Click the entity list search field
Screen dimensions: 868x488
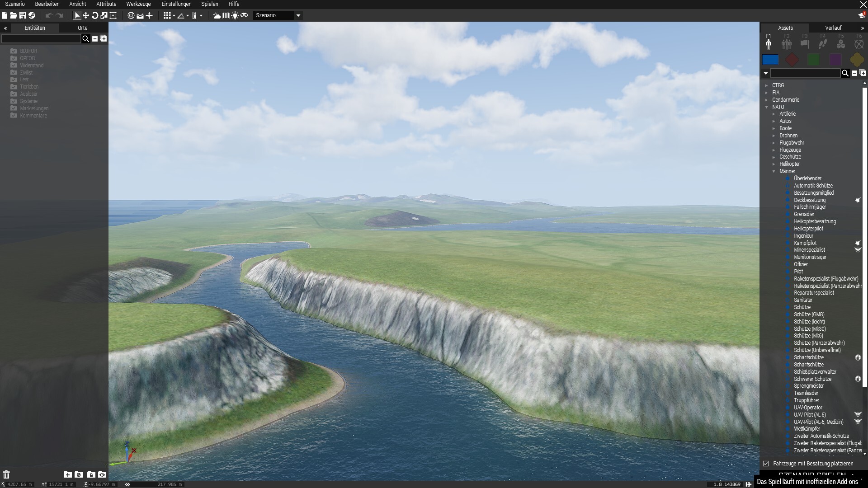click(x=41, y=39)
